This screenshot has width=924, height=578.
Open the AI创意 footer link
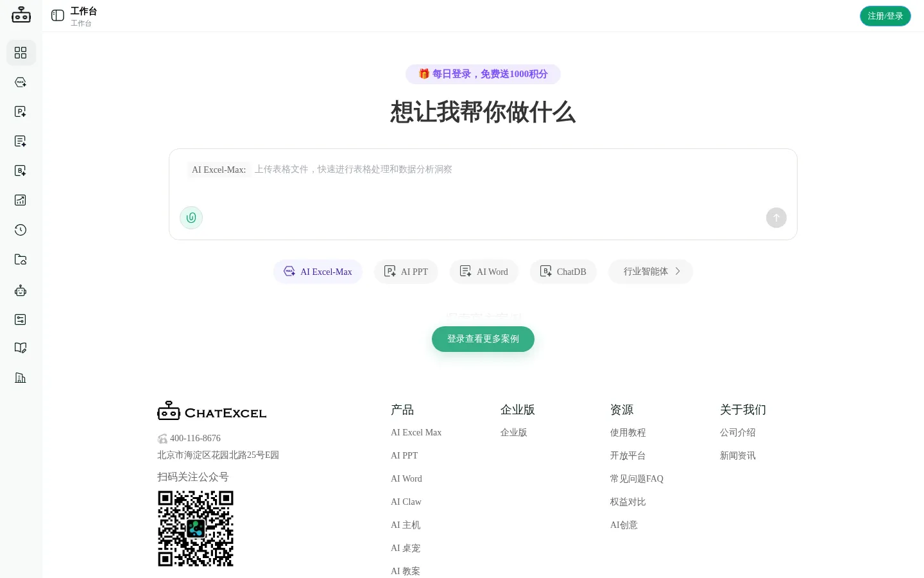tap(624, 525)
